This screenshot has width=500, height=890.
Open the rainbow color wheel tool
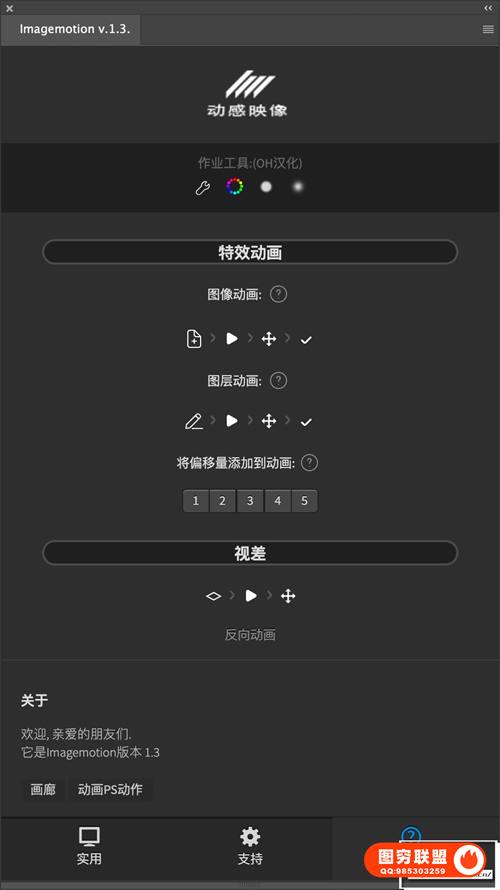coord(234,187)
